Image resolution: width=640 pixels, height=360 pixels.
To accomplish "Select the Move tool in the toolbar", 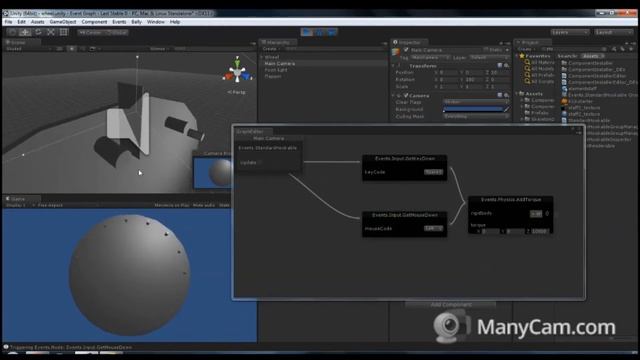I will click(x=25, y=32).
